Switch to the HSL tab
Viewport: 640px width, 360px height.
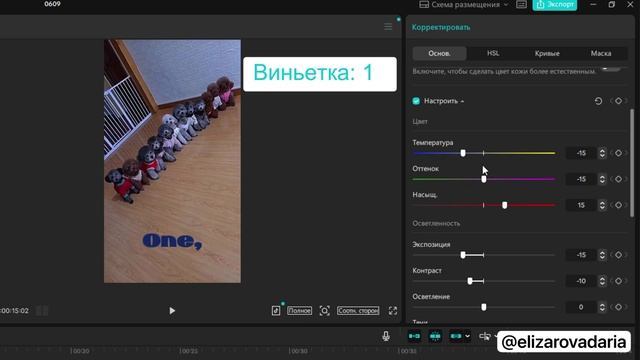(x=493, y=53)
